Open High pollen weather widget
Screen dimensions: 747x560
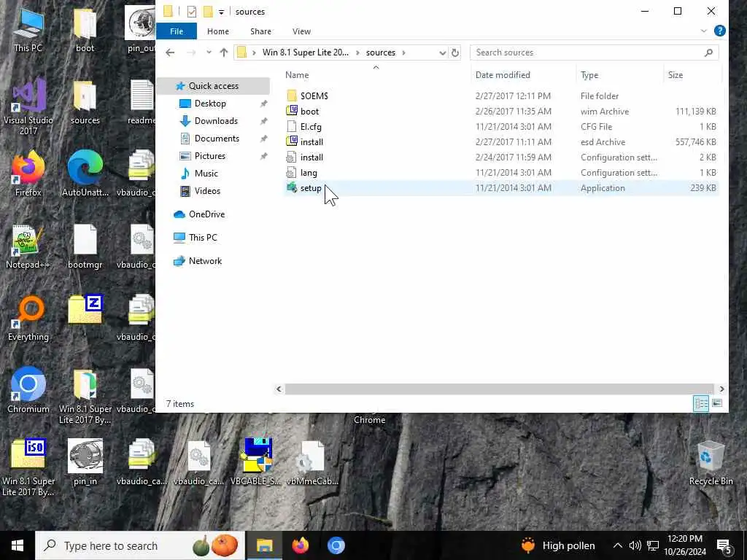click(x=557, y=545)
